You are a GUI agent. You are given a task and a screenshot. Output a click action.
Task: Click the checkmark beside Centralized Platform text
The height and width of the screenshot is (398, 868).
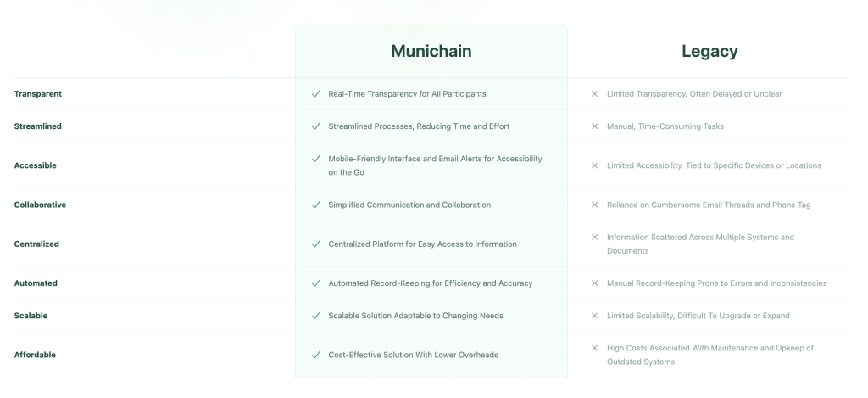(315, 244)
